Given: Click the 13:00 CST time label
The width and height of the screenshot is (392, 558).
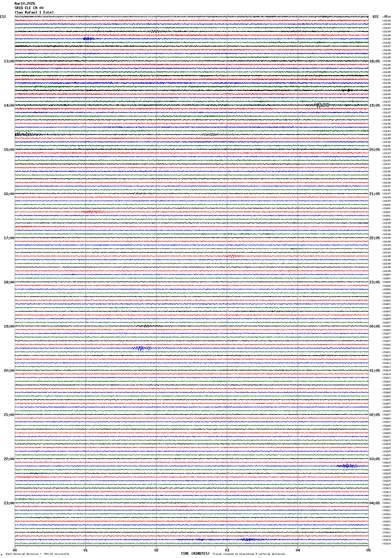Looking at the screenshot, I should [x=9, y=61].
